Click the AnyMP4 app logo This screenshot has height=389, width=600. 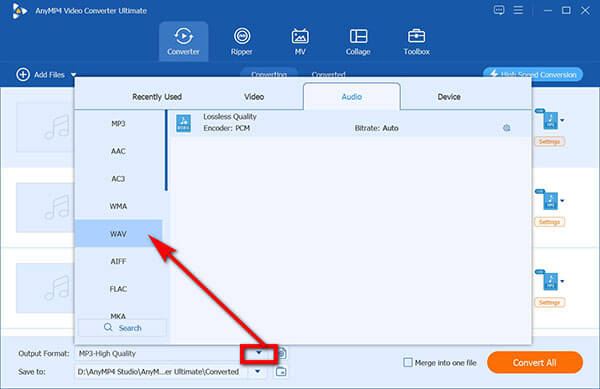[19, 11]
